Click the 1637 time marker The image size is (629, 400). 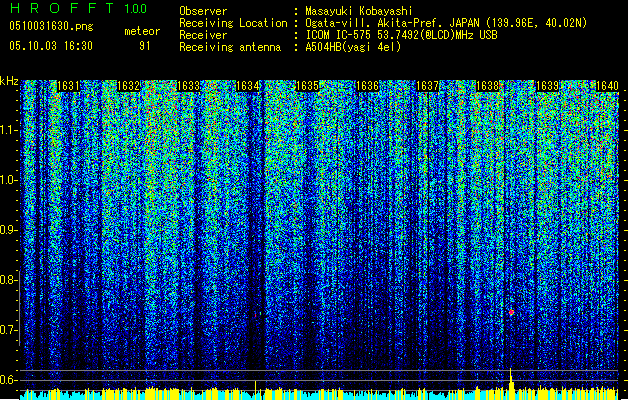428,87
